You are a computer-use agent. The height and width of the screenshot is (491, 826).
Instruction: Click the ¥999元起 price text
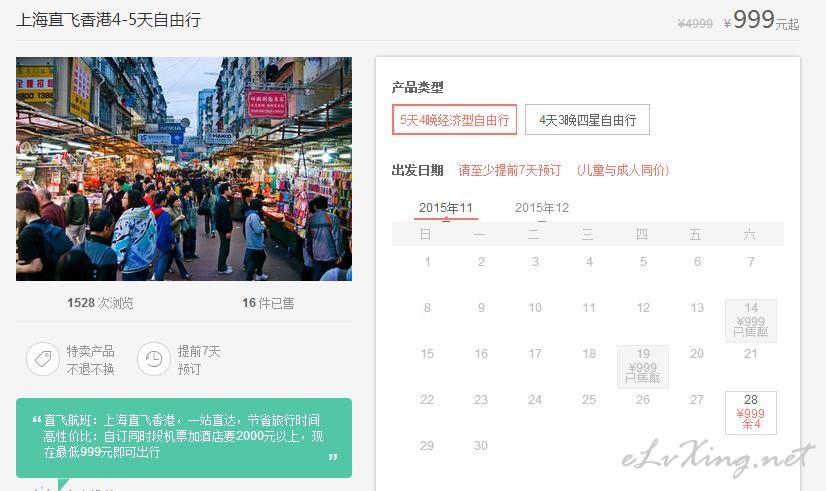click(x=761, y=21)
